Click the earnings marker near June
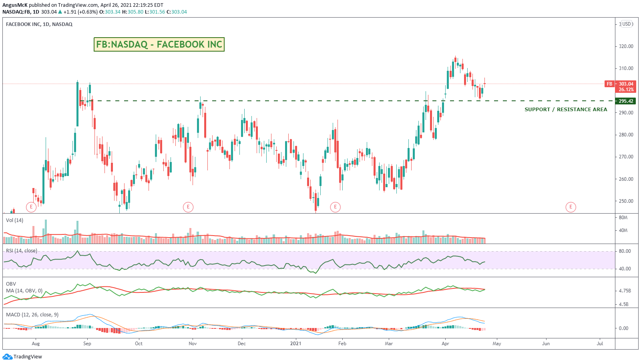Screen dimensions: 641x364 (571, 207)
